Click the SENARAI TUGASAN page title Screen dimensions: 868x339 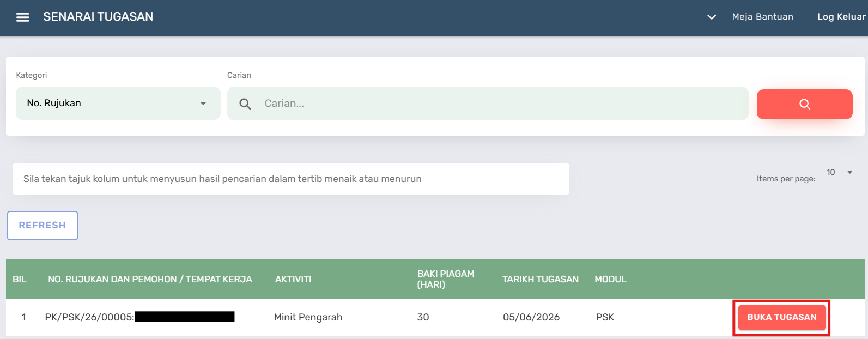(x=98, y=17)
